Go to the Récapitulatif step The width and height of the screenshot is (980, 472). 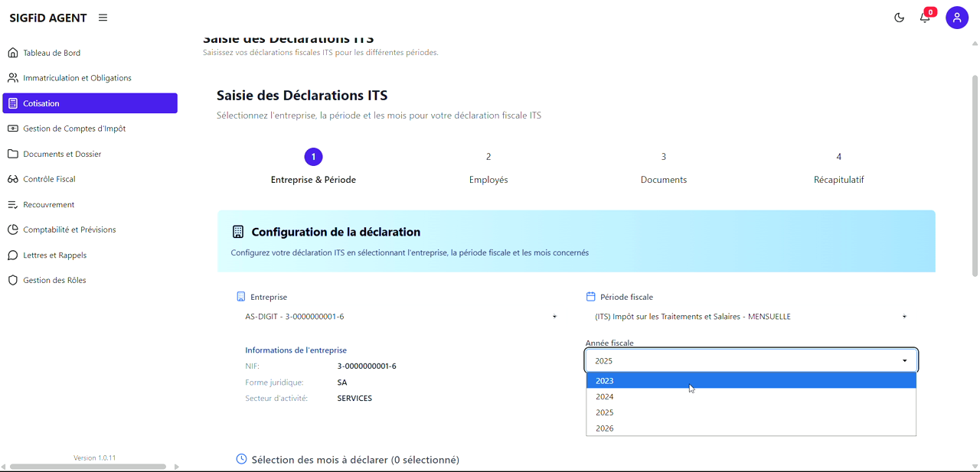839,156
